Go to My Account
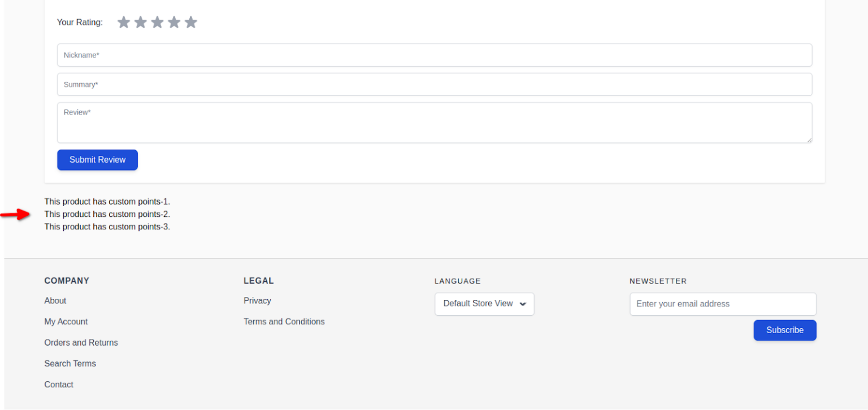Image resolution: width=868 pixels, height=410 pixels. (x=66, y=321)
